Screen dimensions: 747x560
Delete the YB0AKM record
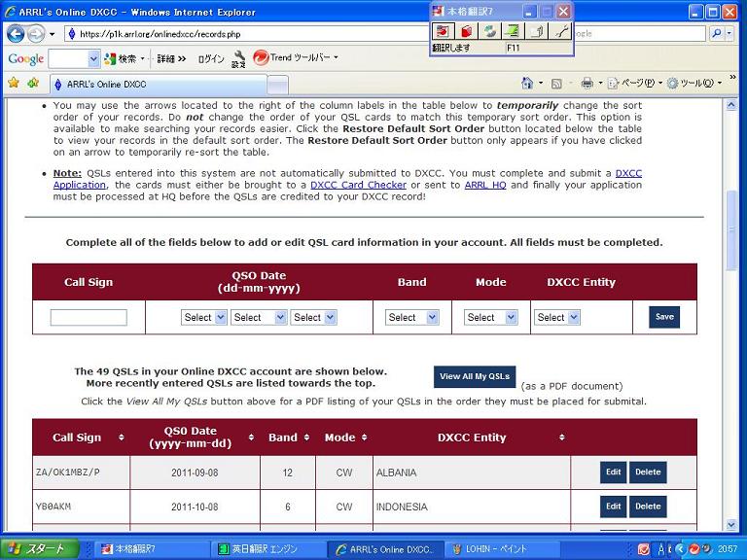[x=648, y=507]
